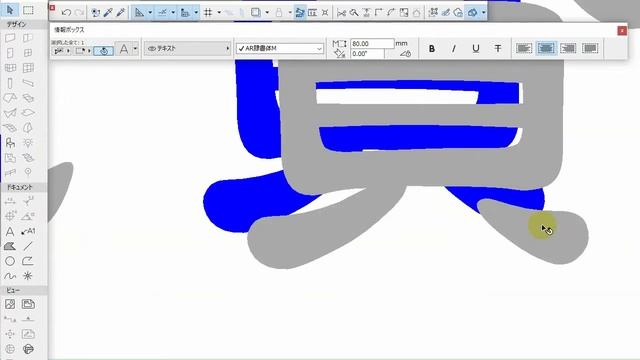
Task: Select the Line tool
Action: (28, 246)
